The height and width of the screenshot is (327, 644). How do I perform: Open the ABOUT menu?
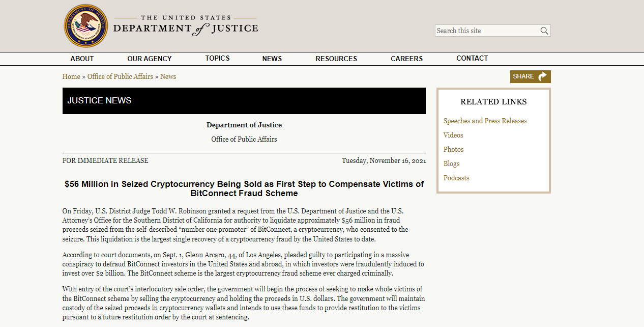click(x=82, y=59)
